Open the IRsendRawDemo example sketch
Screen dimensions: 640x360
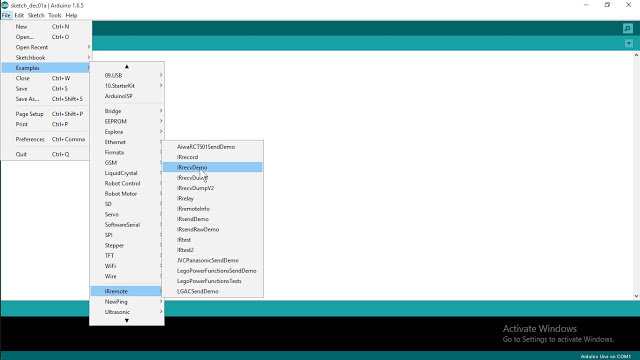(213, 229)
